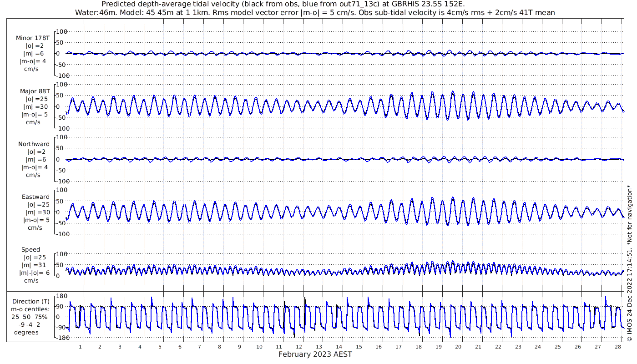The width and height of the screenshot is (637, 364).
Task: Click the 'Major 88T' panel label
Action: [35, 91]
